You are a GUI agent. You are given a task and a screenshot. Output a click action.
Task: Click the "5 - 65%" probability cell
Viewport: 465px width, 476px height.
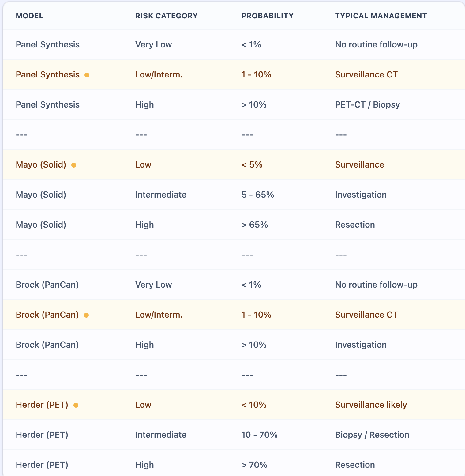point(257,195)
